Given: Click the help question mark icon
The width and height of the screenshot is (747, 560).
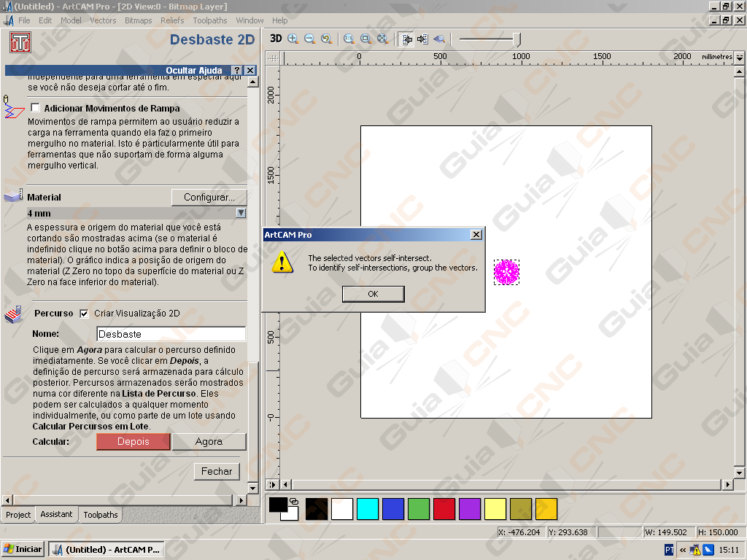Looking at the screenshot, I should [x=237, y=70].
